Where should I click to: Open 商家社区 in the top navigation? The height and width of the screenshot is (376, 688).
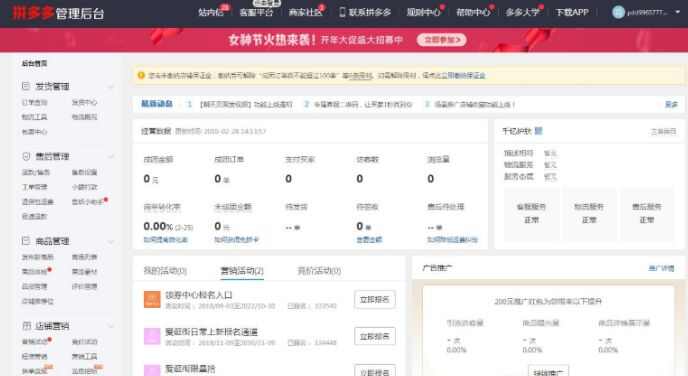click(x=305, y=12)
